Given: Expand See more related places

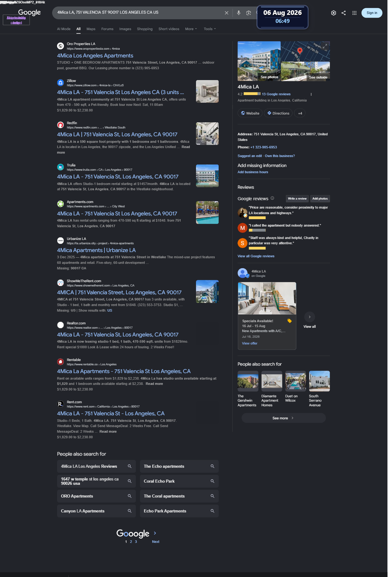Looking at the screenshot, I should [x=283, y=418].
